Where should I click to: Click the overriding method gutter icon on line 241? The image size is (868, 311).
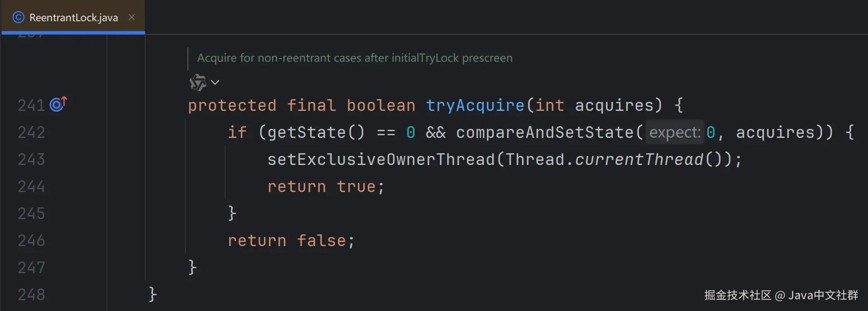click(x=58, y=105)
